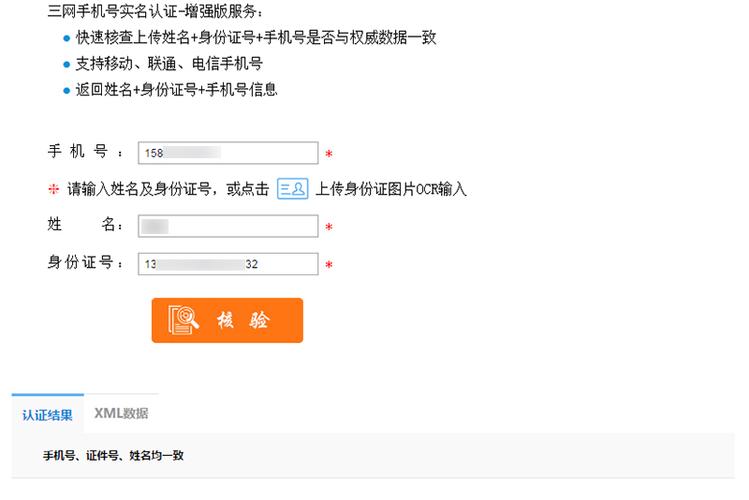Click the red asterisk before 请输入姓名及身份证号

(54, 189)
